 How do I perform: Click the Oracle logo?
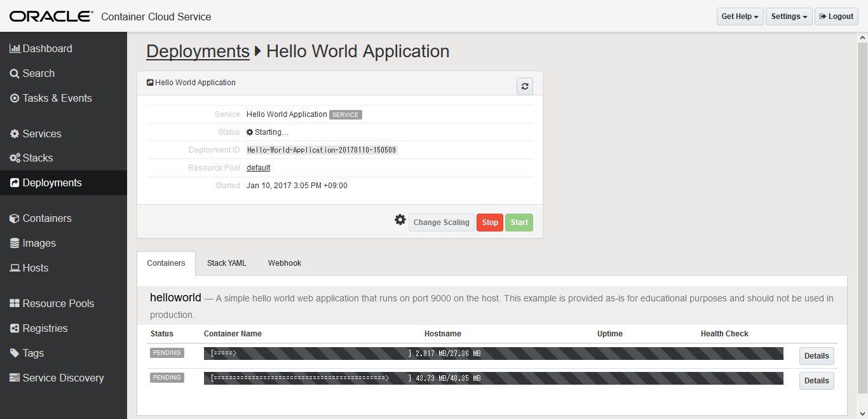(x=51, y=17)
